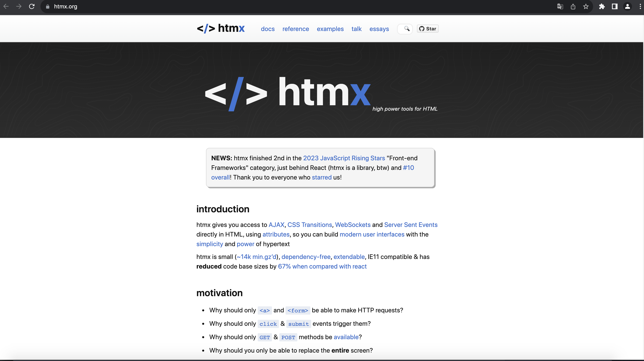Click the 'dependency-free' link

(306, 257)
